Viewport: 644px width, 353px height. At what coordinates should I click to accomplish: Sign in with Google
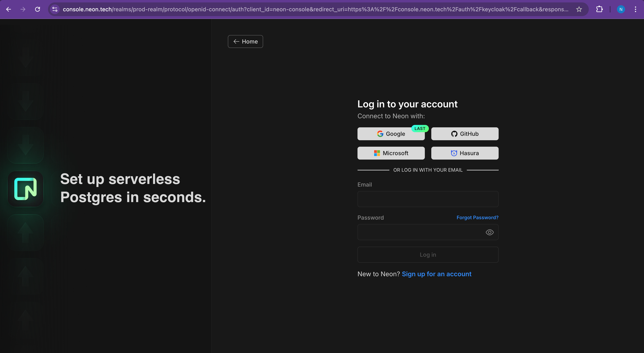(x=391, y=134)
